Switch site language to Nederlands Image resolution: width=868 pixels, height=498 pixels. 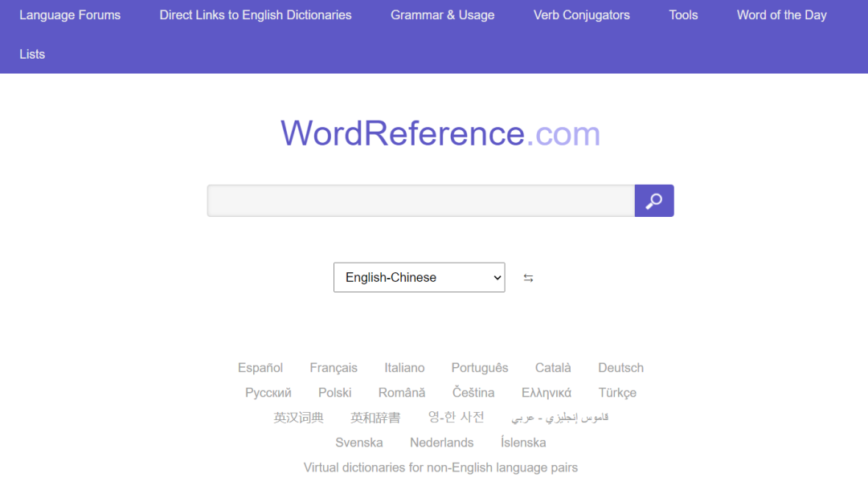point(441,443)
